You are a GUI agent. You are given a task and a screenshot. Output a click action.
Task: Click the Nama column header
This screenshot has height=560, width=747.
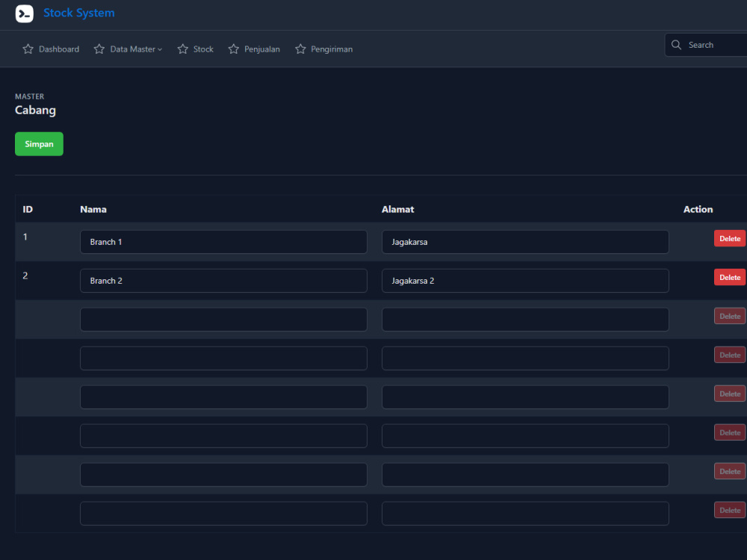[93, 210]
